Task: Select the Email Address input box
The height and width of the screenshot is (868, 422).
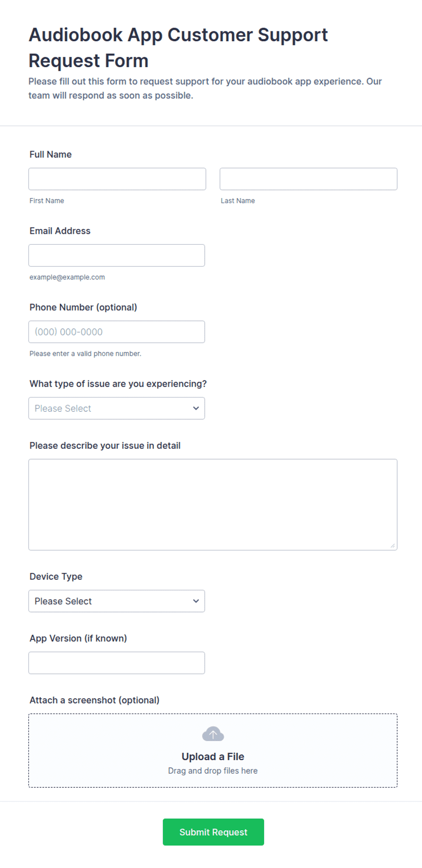Action: coord(117,256)
